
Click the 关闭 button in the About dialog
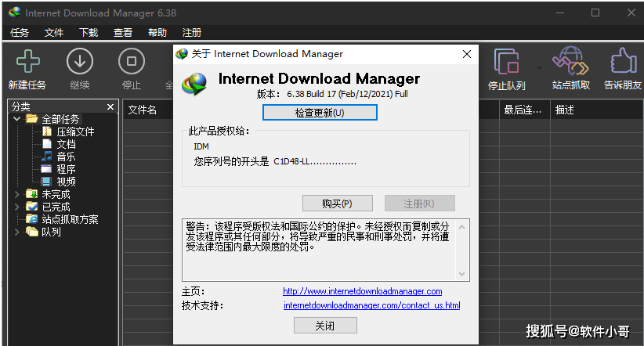(325, 326)
